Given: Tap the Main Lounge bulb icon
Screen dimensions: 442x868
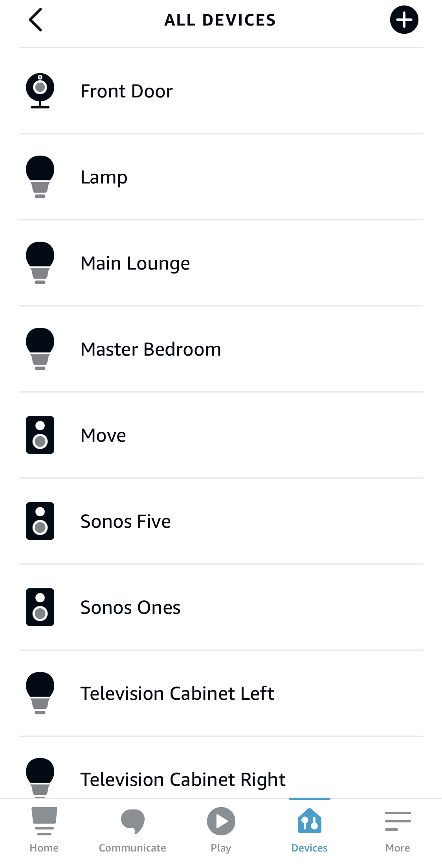Looking at the screenshot, I should 40,263.
